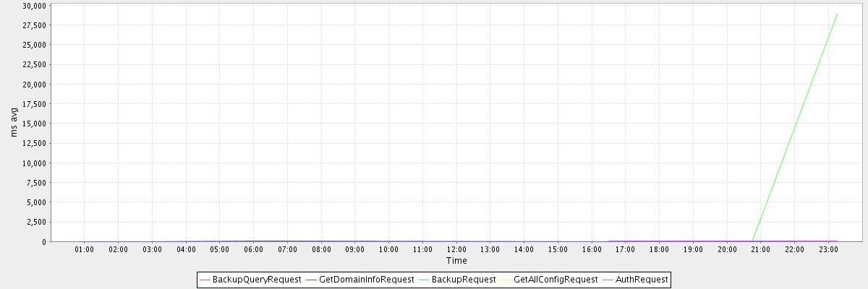Click the 01:00 time axis tick label
868x289 pixels.
[x=85, y=250]
